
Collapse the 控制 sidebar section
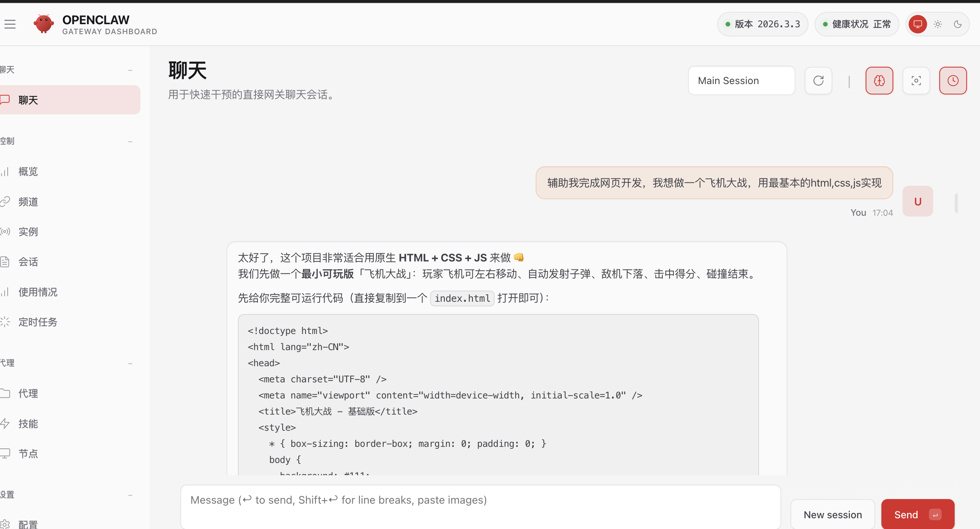point(130,141)
